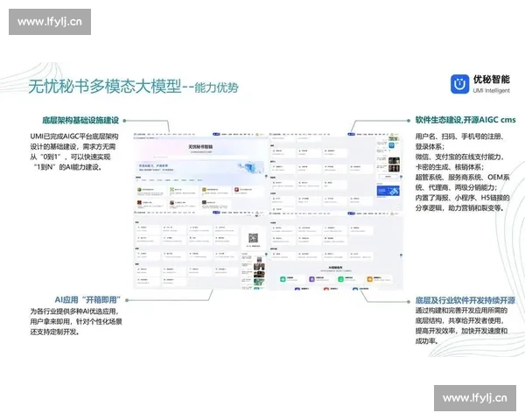Click the 优秘智能 brand name text
The image size is (525, 420).
tap(491, 80)
